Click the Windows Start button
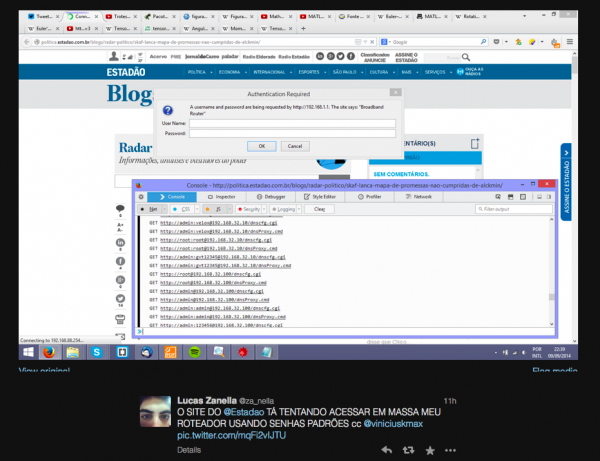This screenshot has height=461, width=600. [29, 353]
